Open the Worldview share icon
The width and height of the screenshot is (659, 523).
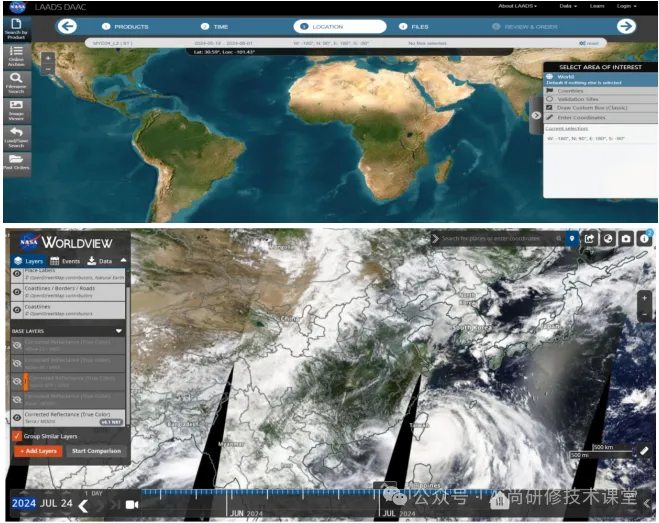tap(589, 239)
